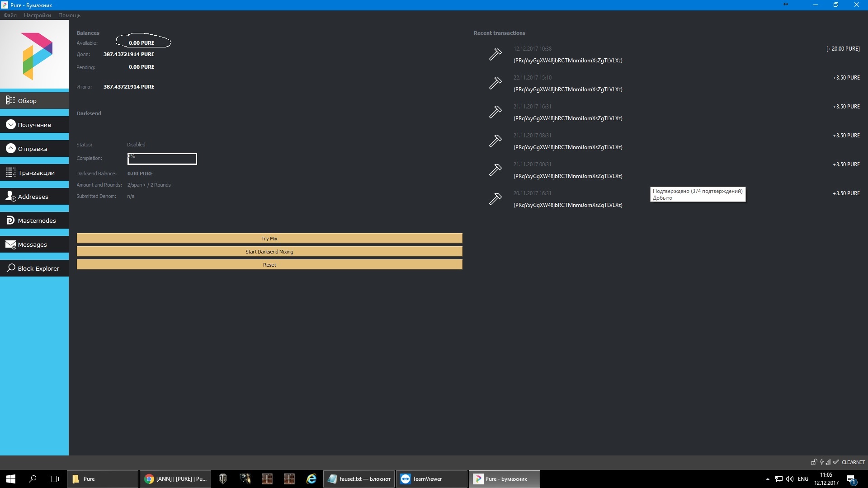This screenshot has height=488, width=868.
Task: Switch to the Chrome [ANN] | [PURE] window
Action: 175,479
